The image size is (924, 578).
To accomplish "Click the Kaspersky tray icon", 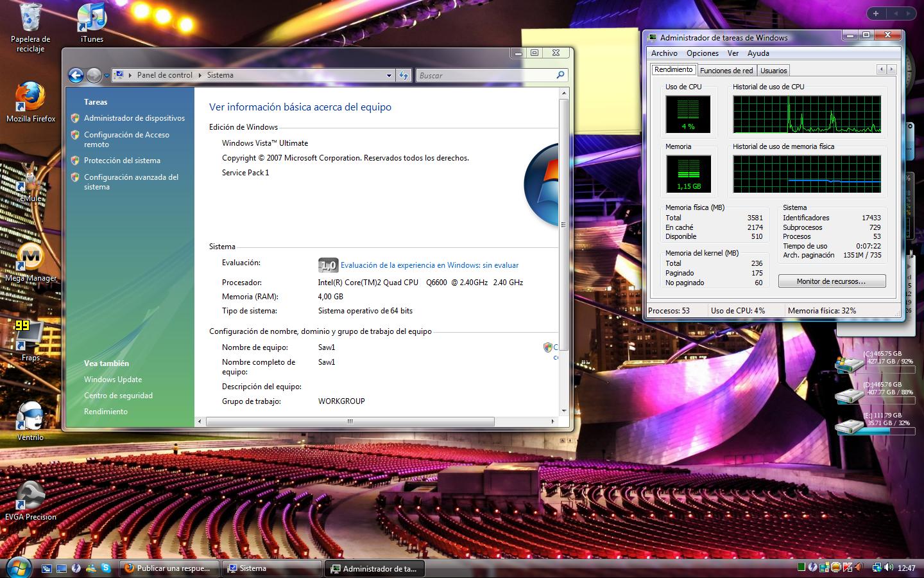I will pos(848,567).
